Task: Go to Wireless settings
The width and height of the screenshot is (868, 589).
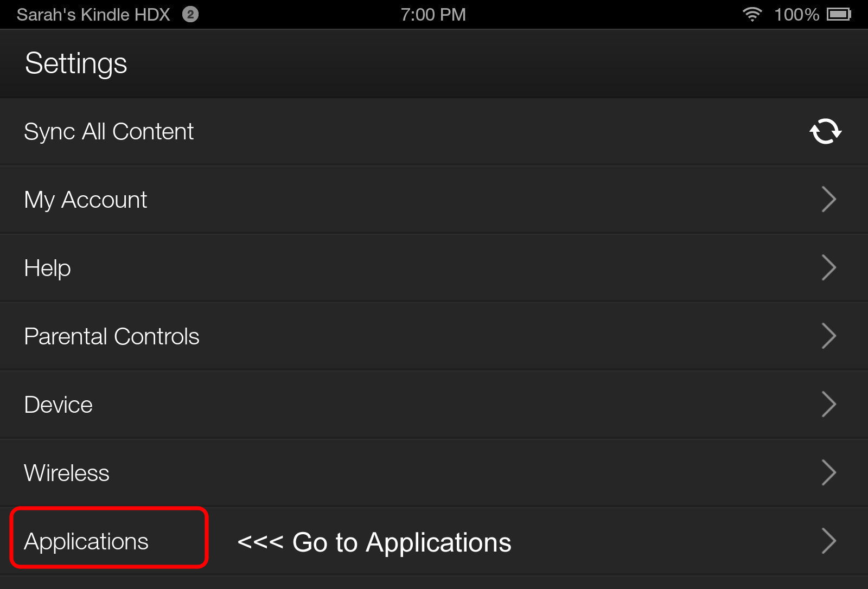Action: pyautogui.click(x=434, y=473)
